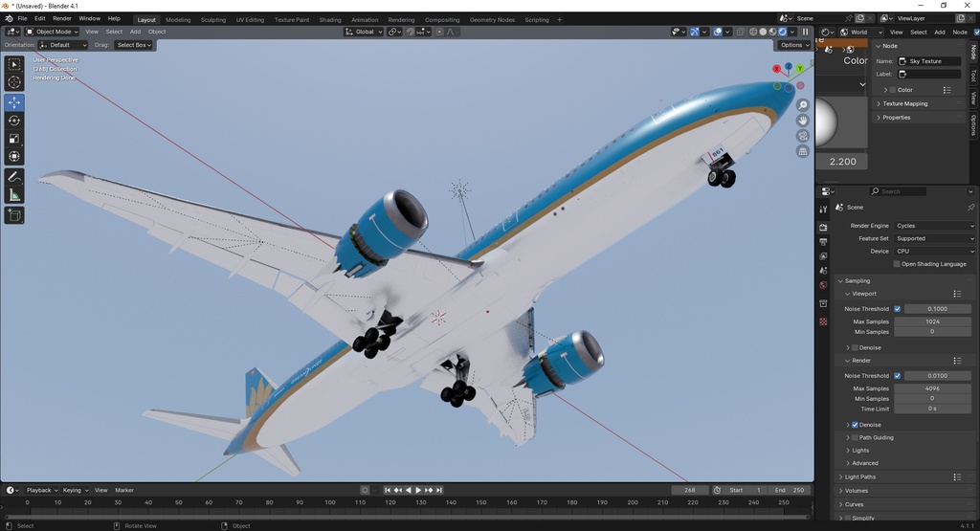980x531 pixels.
Task: Enable the Path Guiding checkbox
Action: (x=855, y=437)
